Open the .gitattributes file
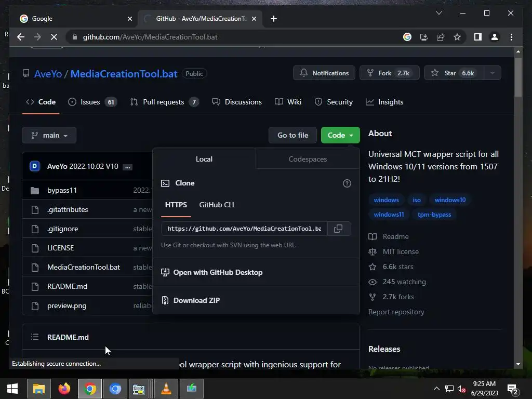The image size is (532, 399). pos(68,210)
